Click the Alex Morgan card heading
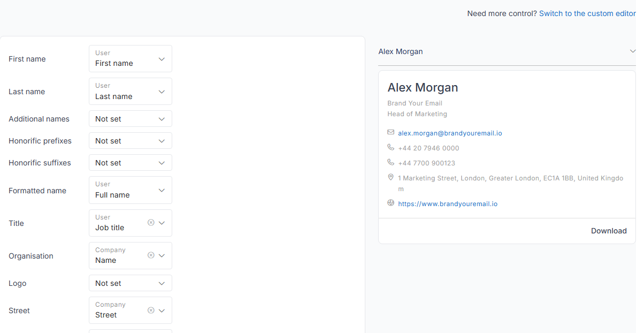644x333 pixels. pos(423,87)
